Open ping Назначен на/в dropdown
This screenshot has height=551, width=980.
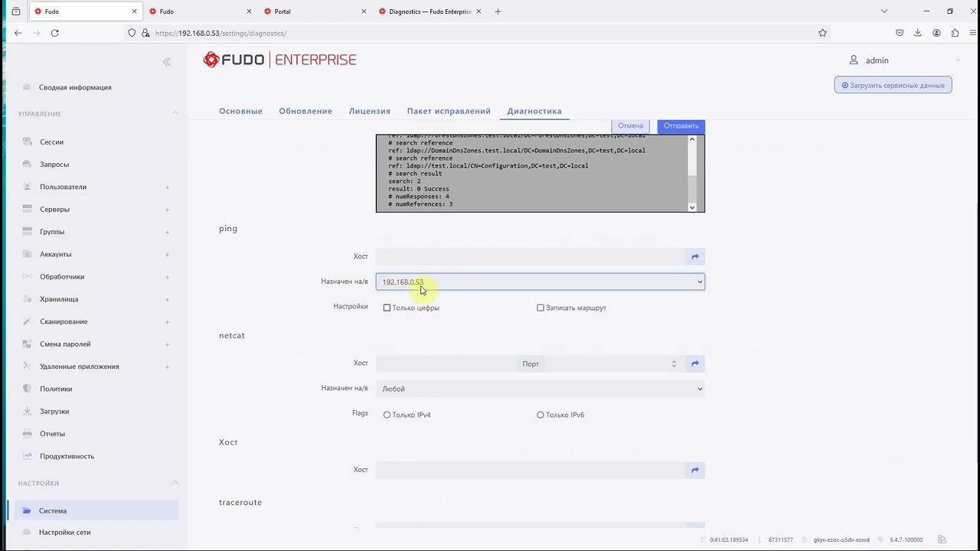540,282
